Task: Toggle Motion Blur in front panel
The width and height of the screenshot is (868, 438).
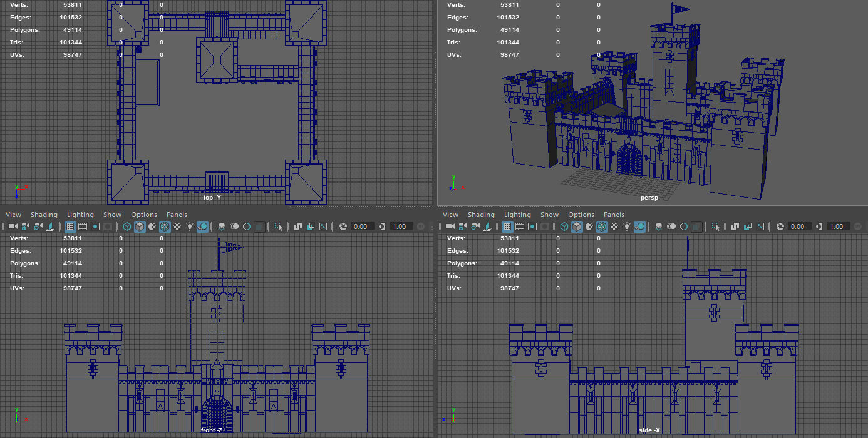Action: (x=234, y=227)
